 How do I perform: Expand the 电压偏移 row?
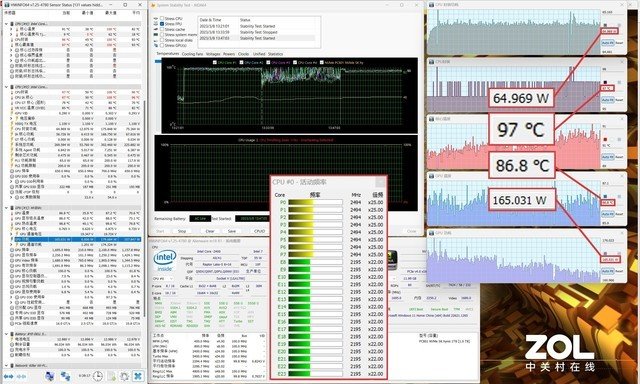coord(11,118)
